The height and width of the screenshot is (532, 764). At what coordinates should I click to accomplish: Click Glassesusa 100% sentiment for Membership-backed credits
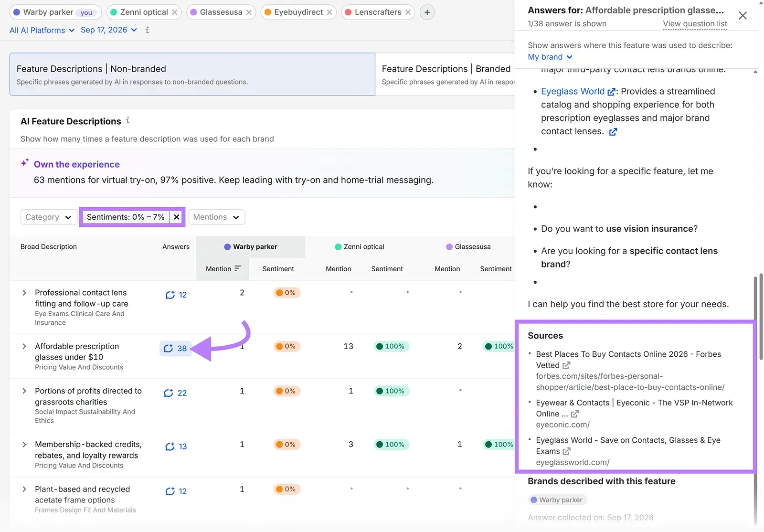pyautogui.click(x=499, y=445)
